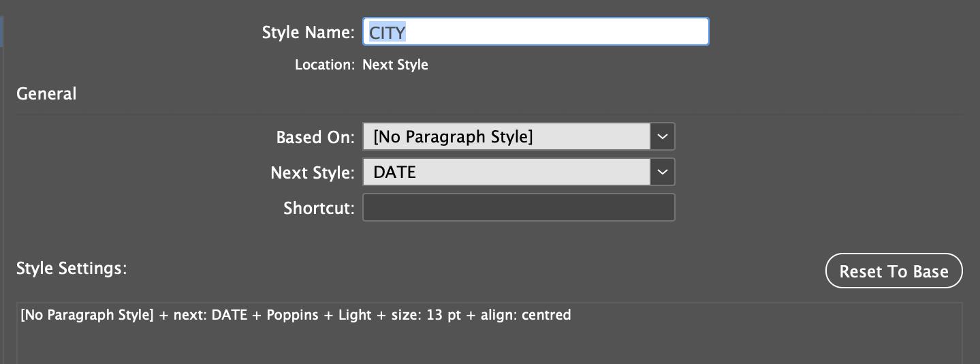The image size is (980, 364).
Task: Click the highlighted CITY text
Action: 388,32
